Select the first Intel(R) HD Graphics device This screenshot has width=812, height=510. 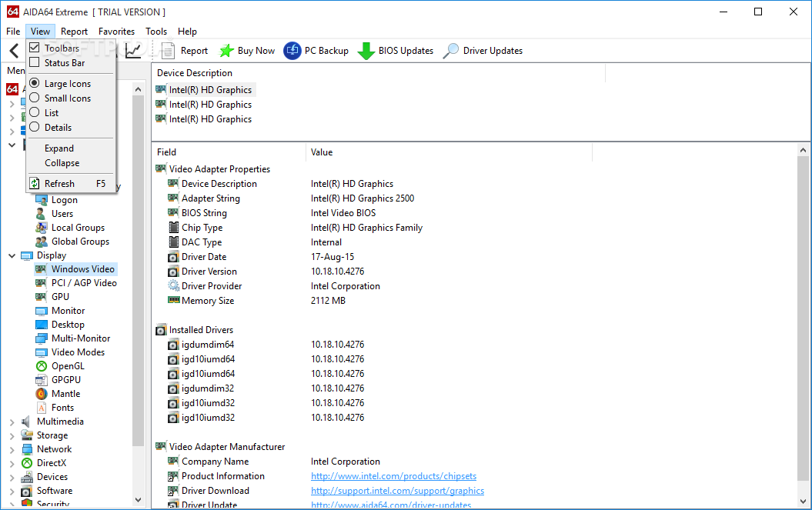(210, 89)
